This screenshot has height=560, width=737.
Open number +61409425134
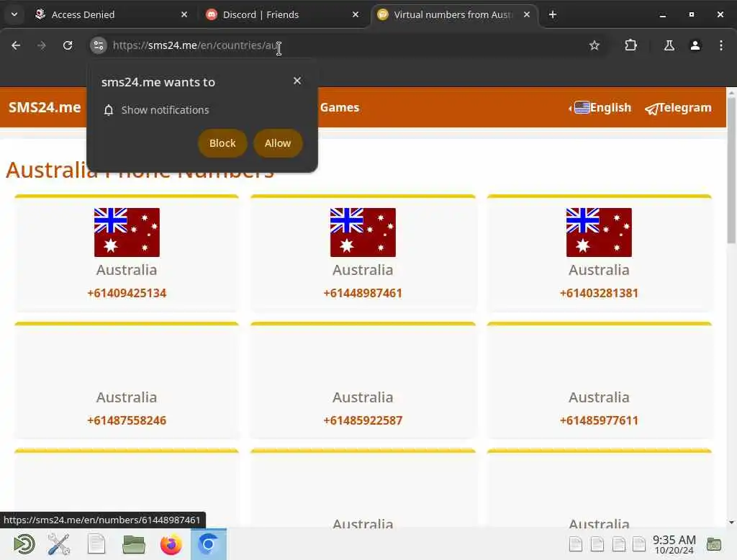pos(127,293)
